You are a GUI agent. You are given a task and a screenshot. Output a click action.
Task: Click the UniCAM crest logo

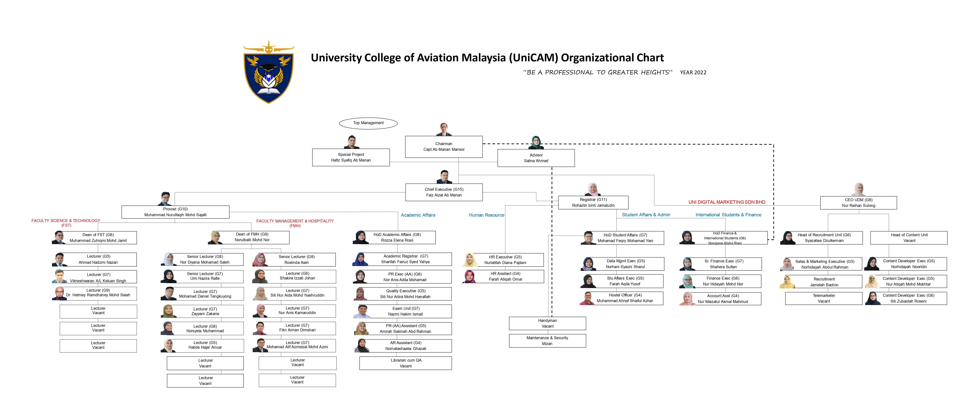pos(269,72)
